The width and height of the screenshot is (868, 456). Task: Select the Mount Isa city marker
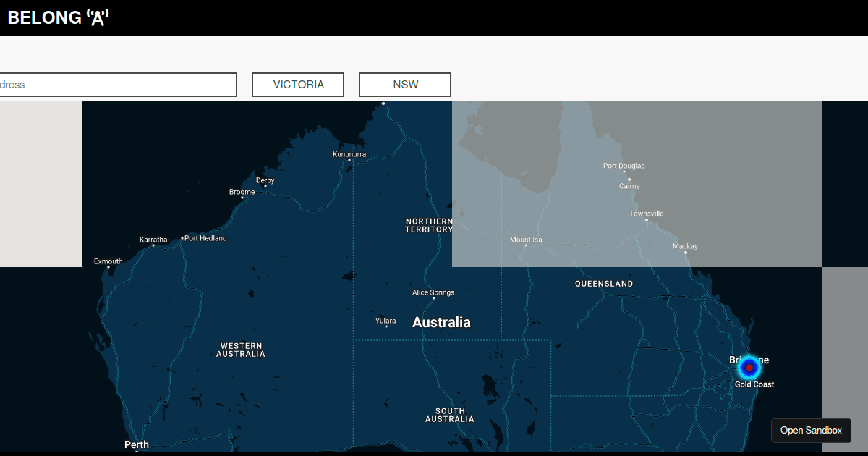(525, 244)
